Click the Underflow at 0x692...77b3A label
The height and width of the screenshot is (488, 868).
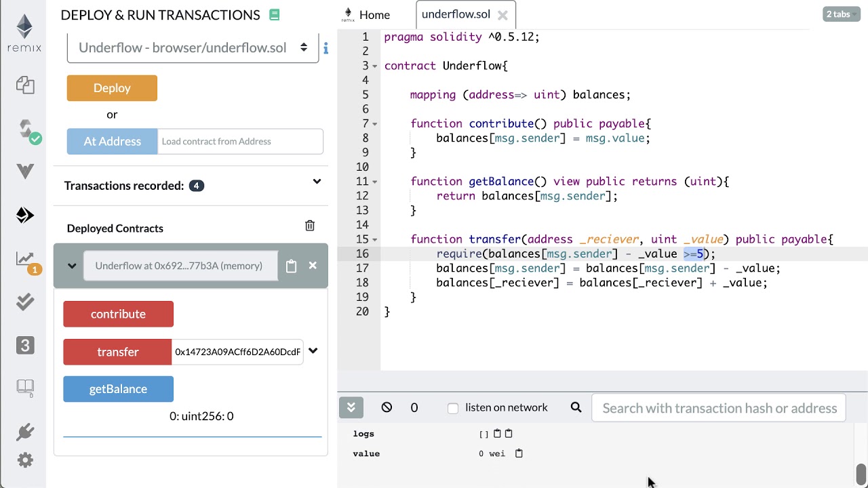[179, 266]
